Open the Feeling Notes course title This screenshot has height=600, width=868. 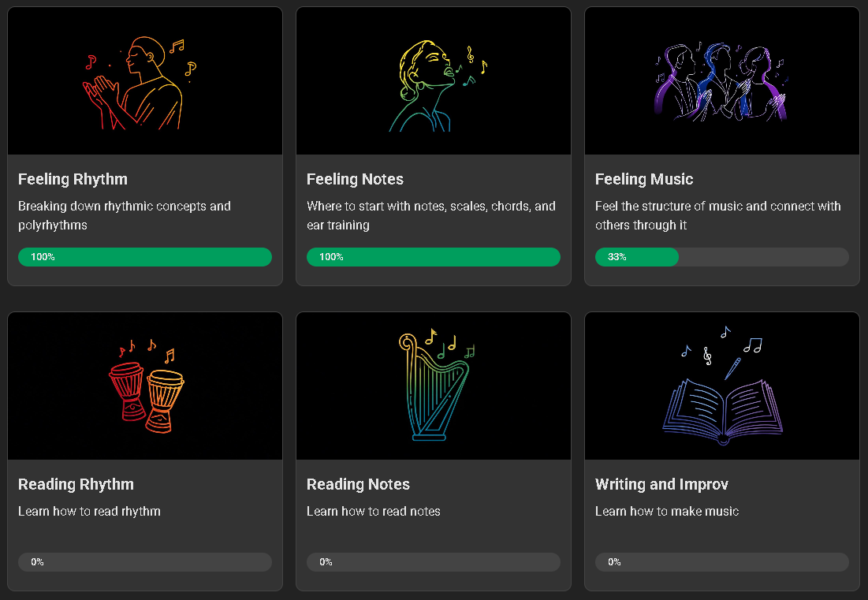click(x=355, y=180)
